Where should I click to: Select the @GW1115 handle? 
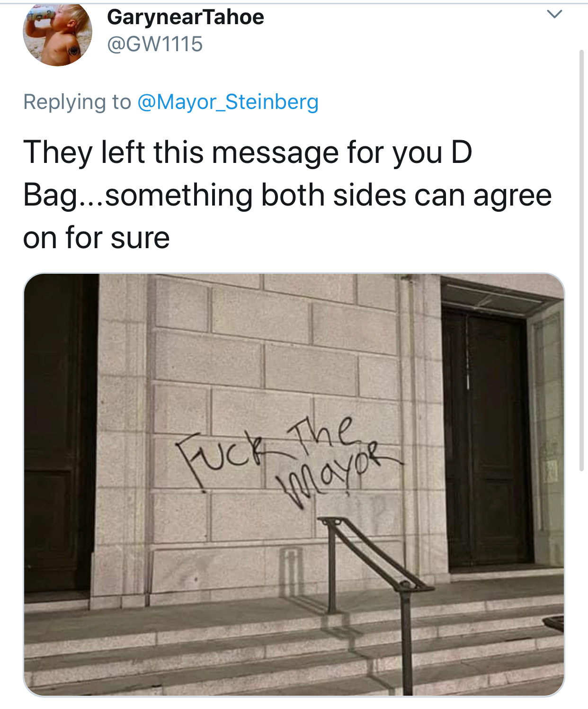(x=155, y=45)
